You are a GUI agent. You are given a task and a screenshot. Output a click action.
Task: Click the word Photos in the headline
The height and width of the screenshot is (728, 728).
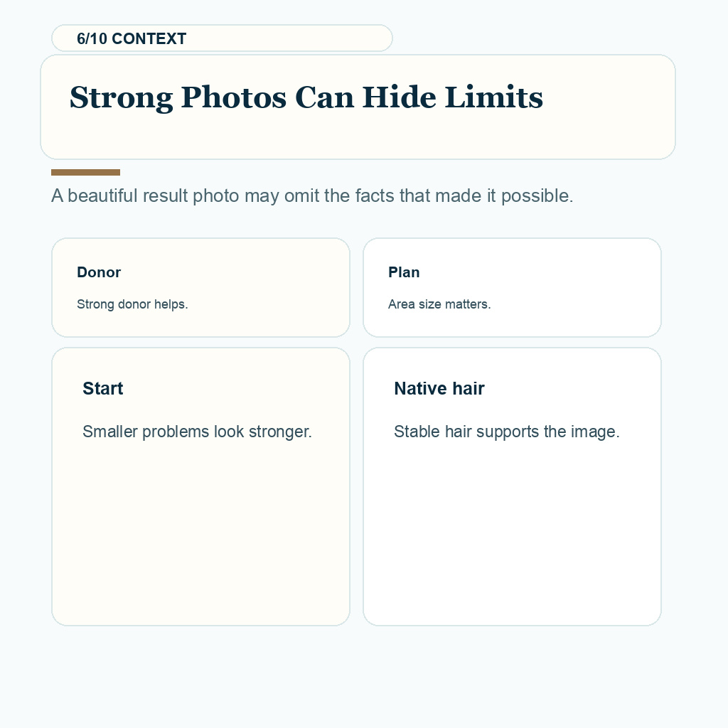233,97
